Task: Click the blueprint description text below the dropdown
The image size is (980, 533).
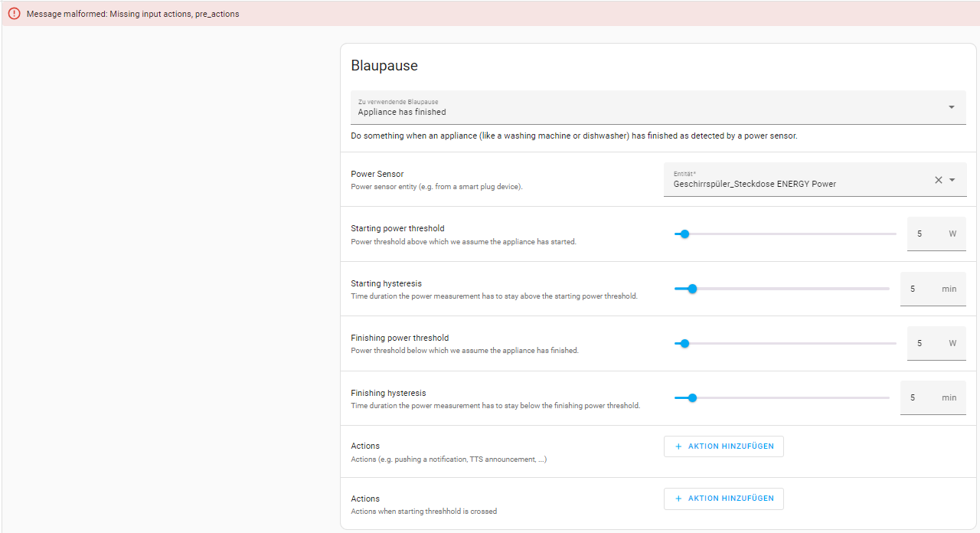Action: point(573,136)
